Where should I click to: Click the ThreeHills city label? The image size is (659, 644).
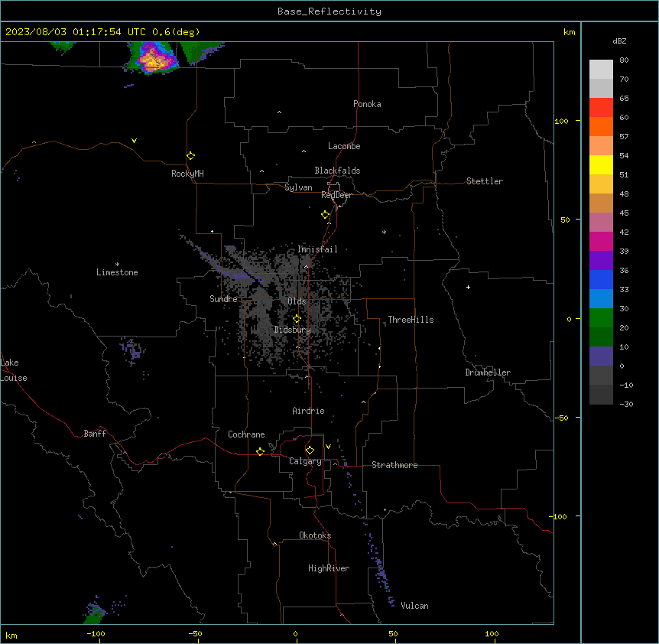pyautogui.click(x=411, y=320)
